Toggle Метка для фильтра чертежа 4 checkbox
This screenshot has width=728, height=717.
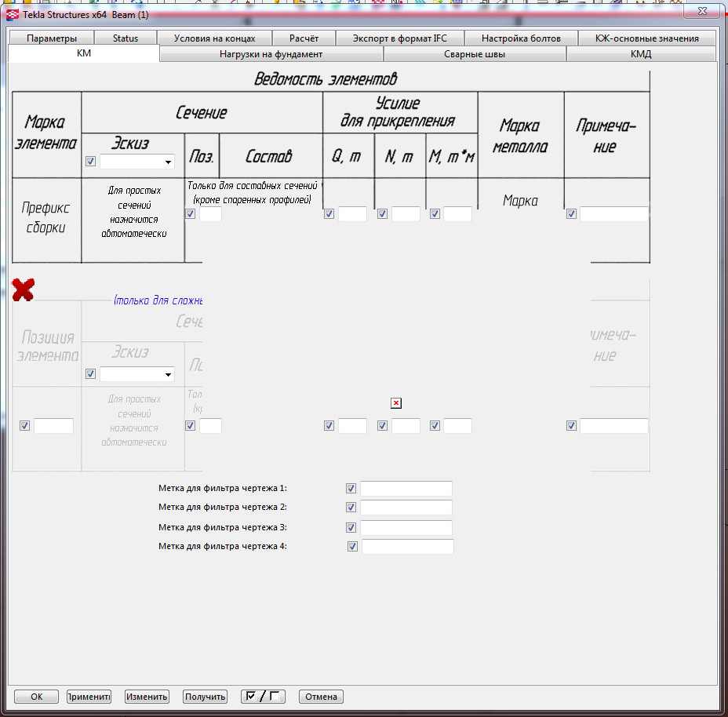pyautogui.click(x=353, y=547)
